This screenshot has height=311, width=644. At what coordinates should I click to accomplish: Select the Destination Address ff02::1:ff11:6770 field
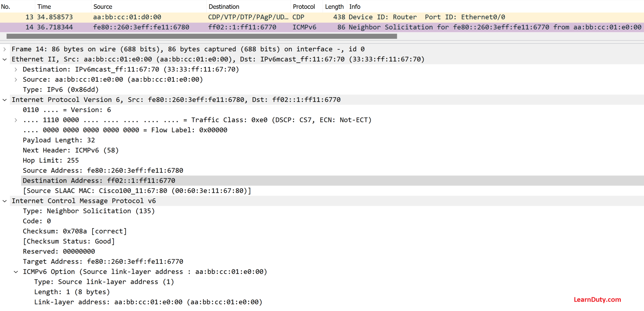pos(99,180)
